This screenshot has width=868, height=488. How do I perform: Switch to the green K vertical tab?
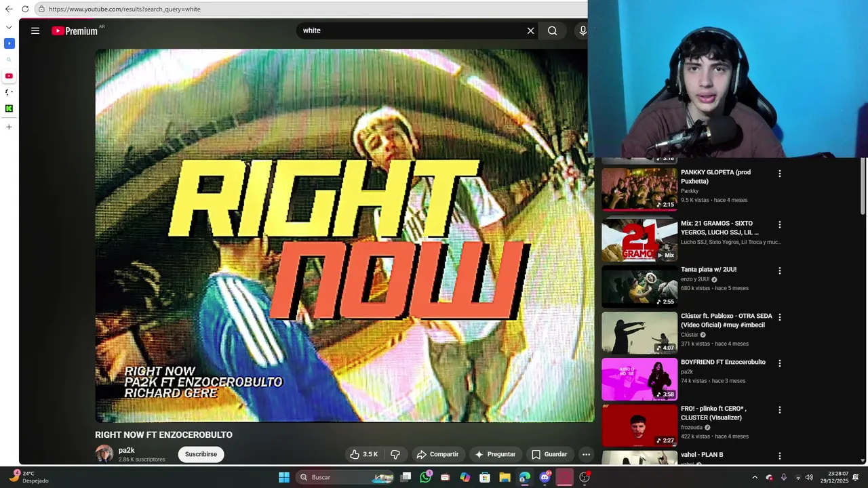9,108
